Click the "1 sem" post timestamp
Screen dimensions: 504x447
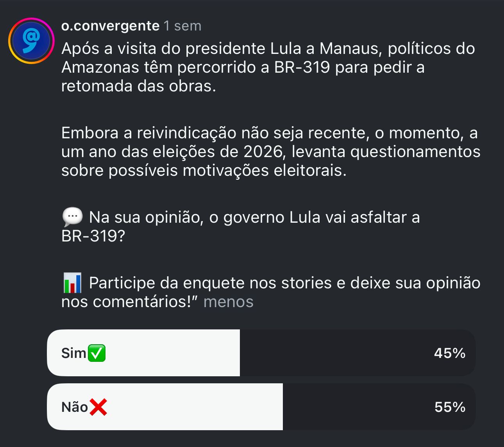pyautogui.click(x=182, y=26)
